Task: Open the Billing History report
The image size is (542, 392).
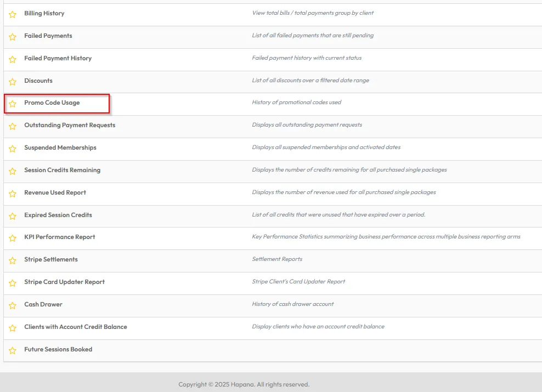Action: tap(44, 13)
